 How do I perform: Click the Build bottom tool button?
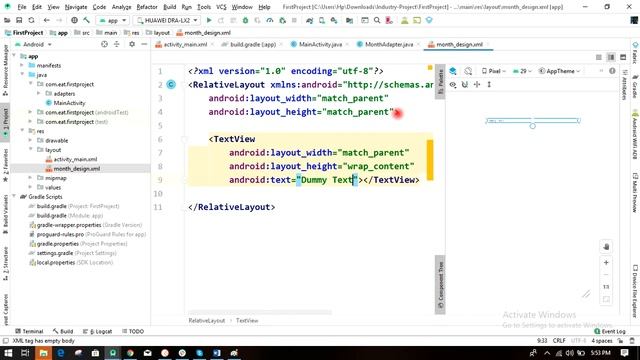click(x=63, y=331)
